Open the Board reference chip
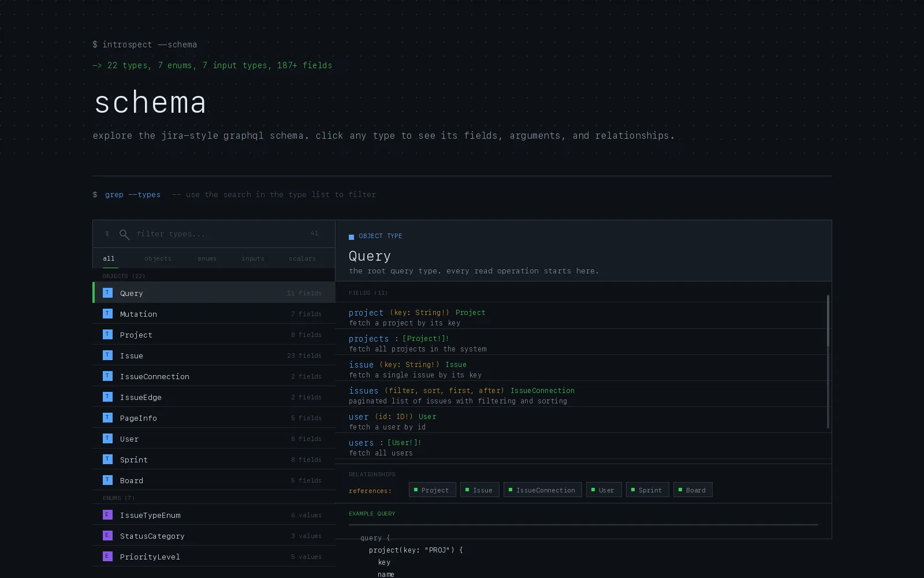This screenshot has height=578, width=924. pos(693,490)
